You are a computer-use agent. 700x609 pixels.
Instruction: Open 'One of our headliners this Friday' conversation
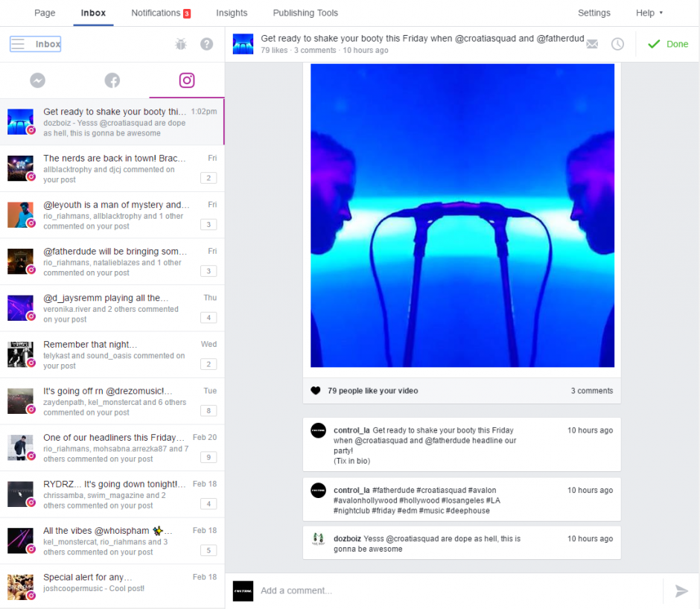click(x=112, y=448)
